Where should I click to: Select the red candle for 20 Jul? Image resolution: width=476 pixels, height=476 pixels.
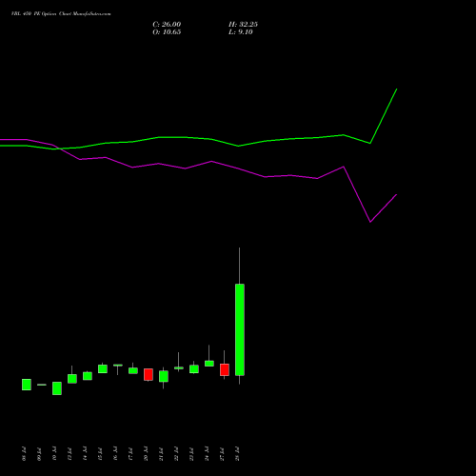[149, 374]
